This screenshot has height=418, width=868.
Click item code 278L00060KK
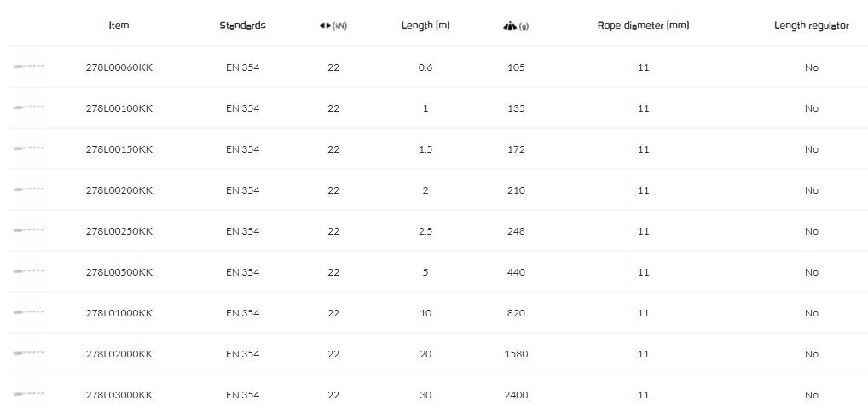point(119,67)
